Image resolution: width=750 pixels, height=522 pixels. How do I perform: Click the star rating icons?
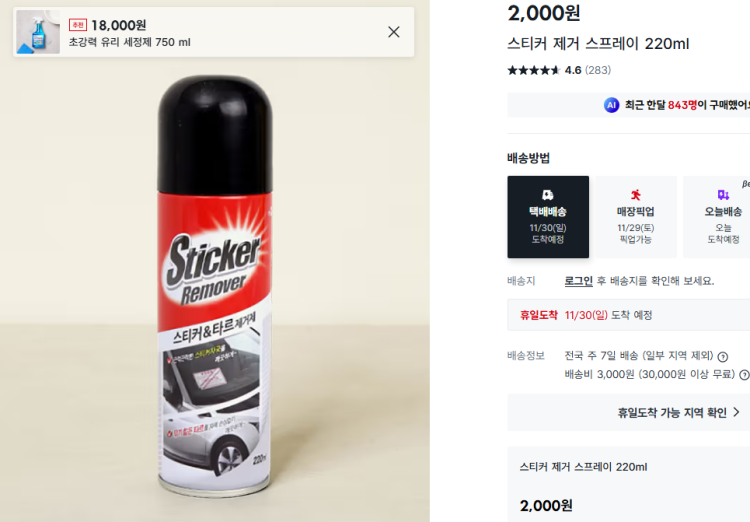click(x=533, y=70)
